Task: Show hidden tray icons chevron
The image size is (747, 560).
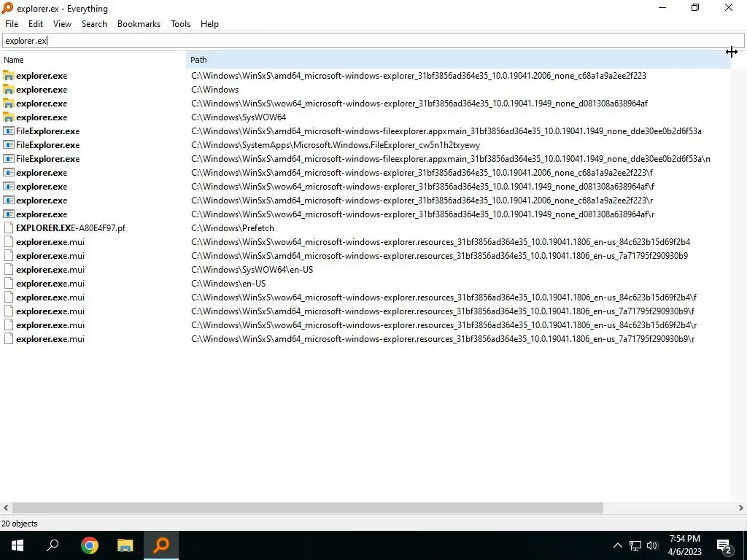Action: pyautogui.click(x=617, y=545)
